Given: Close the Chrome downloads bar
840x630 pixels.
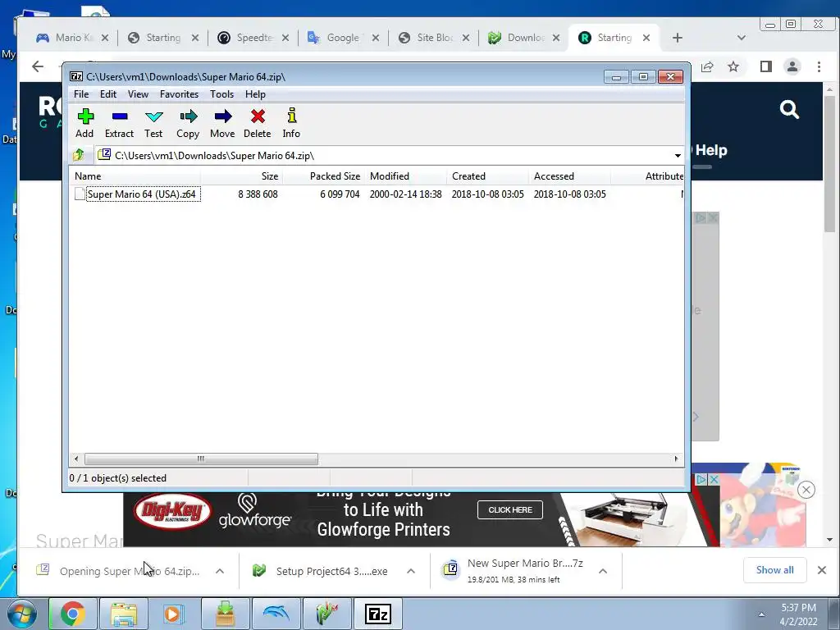Looking at the screenshot, I should pyautogui.click(x=822, y=570).
